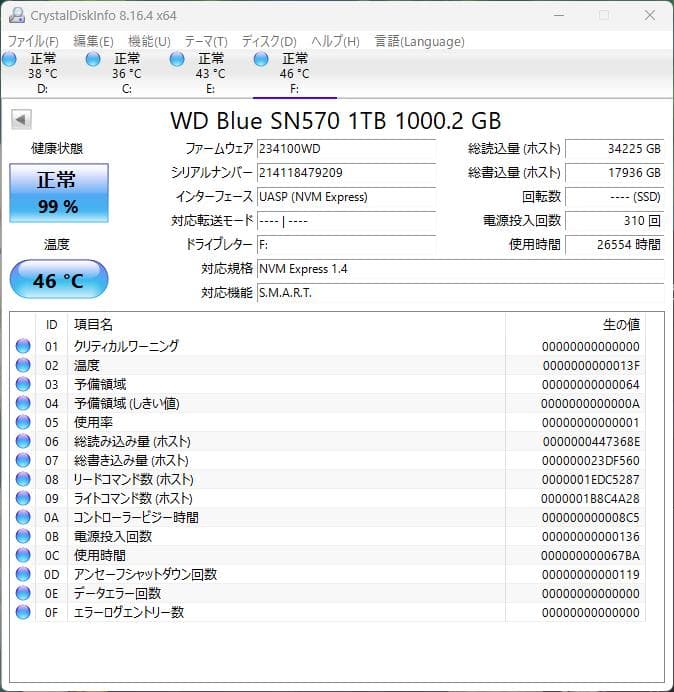Open the ディスク(D) menu
Viewport: 674px width, 692px height.
pos(269,41)
